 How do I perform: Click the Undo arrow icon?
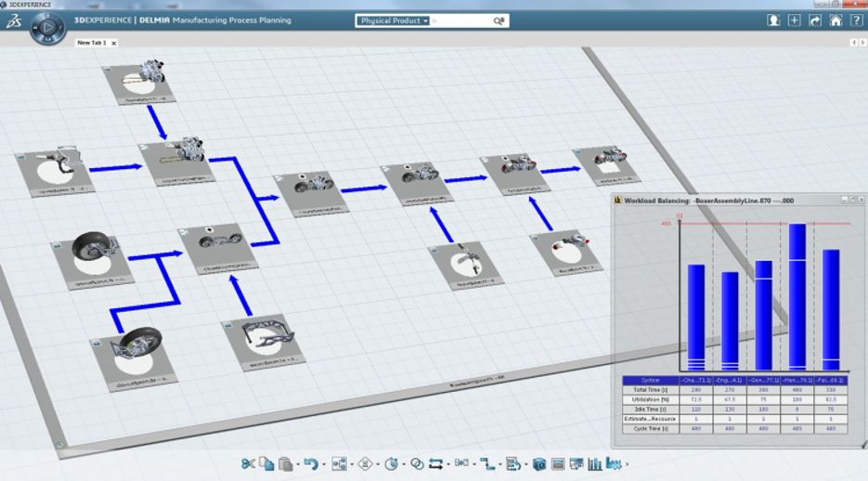coord(310,463)
